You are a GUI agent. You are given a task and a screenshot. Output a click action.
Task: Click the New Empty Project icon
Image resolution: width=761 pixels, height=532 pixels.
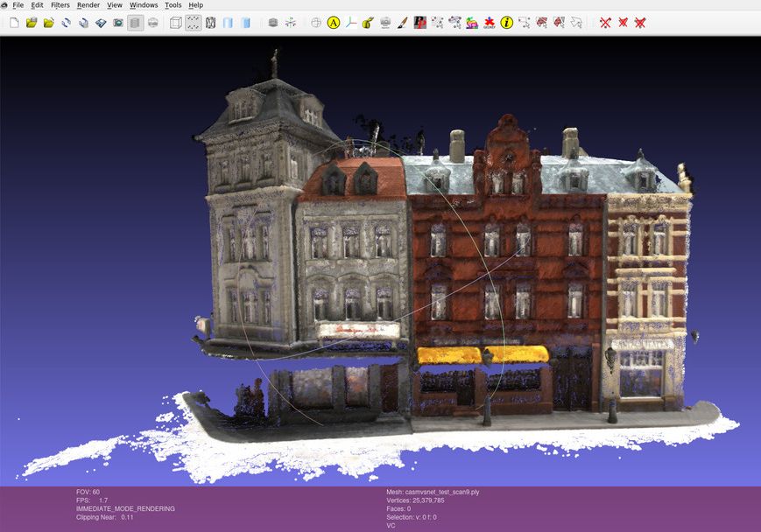click(14, 22)
